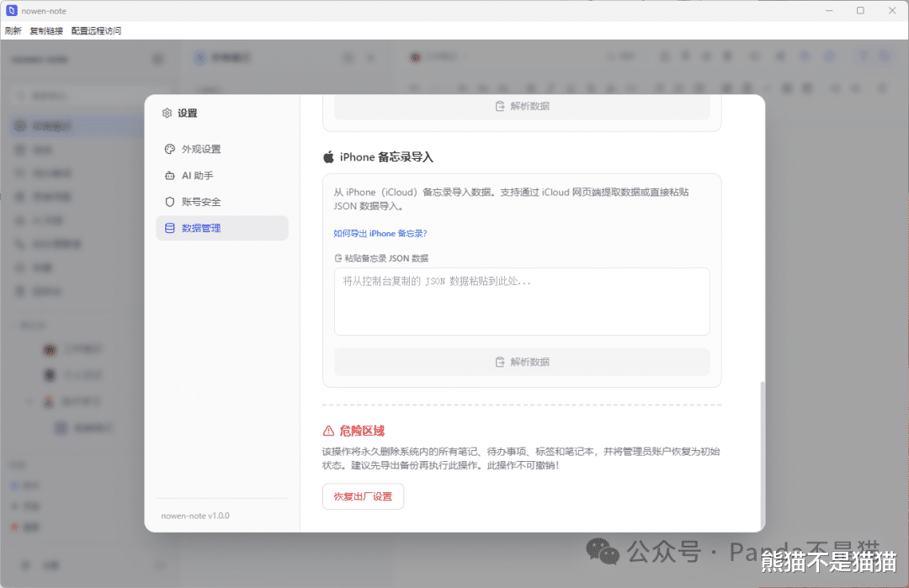Click the 复制链接 menu item

point(46,30)
